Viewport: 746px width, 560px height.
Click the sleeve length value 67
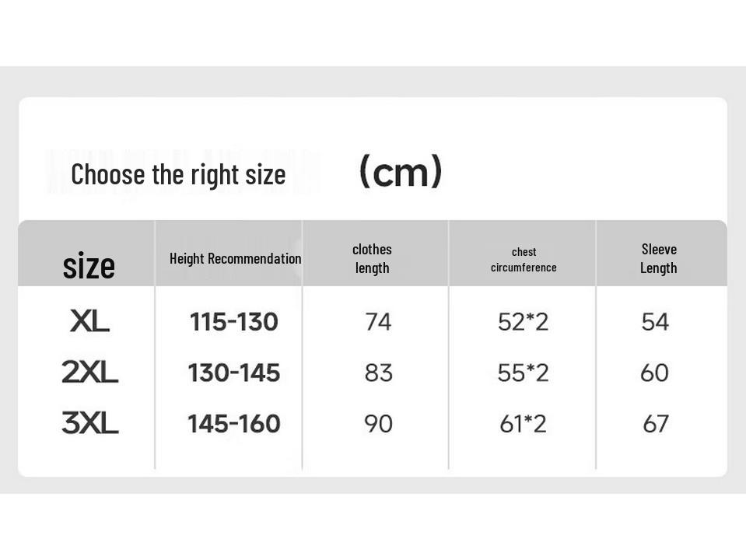[656, 423]
